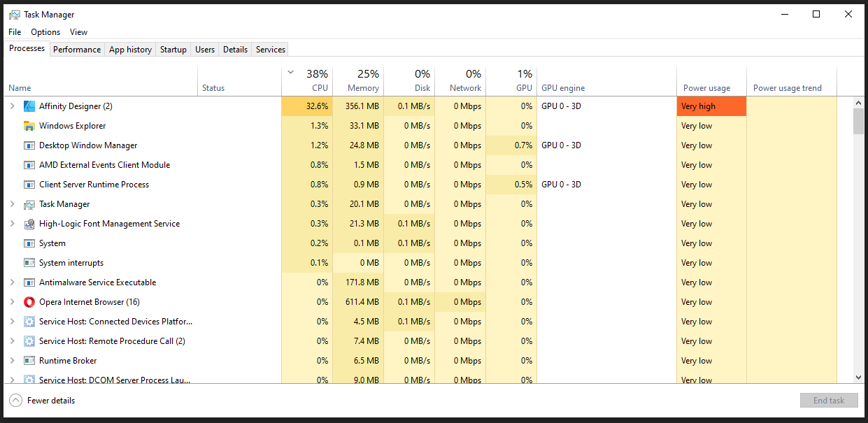Click the Desktop Window Manager icon
The width and height of the screenshot is (868, 423).
point(29,145)
